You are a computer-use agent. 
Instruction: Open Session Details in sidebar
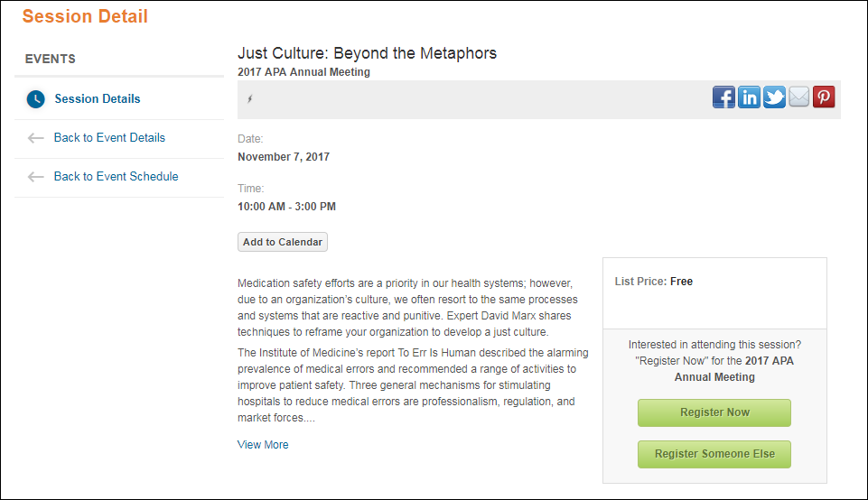point(98,99)
